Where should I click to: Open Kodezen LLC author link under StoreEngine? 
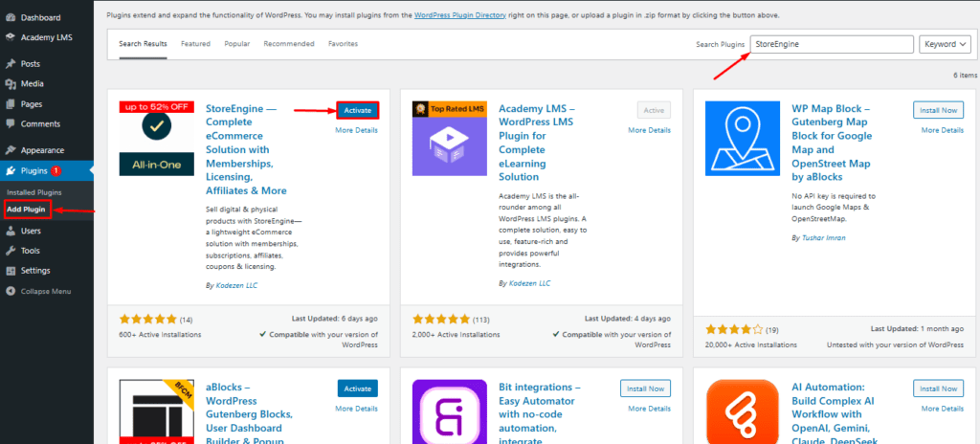[x=237, y=285]
